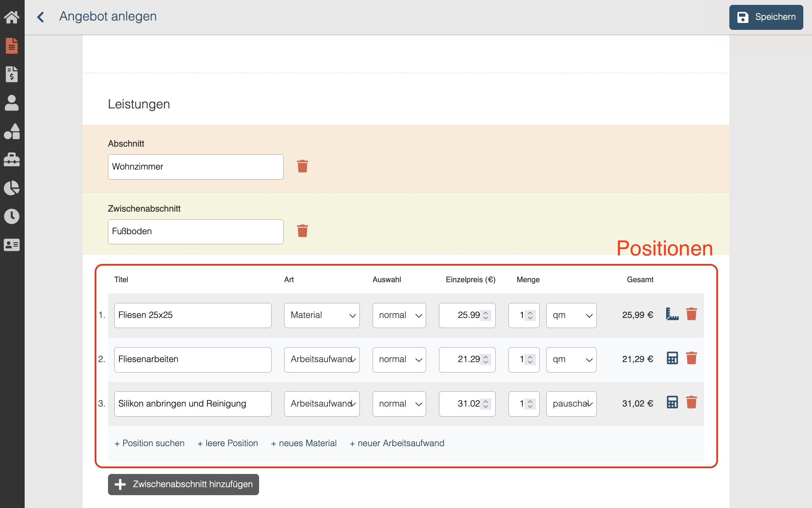Delete the Fliesen 25x25 position
The height and width of the screenshot is (508, 812).
(x=691, y=314)
